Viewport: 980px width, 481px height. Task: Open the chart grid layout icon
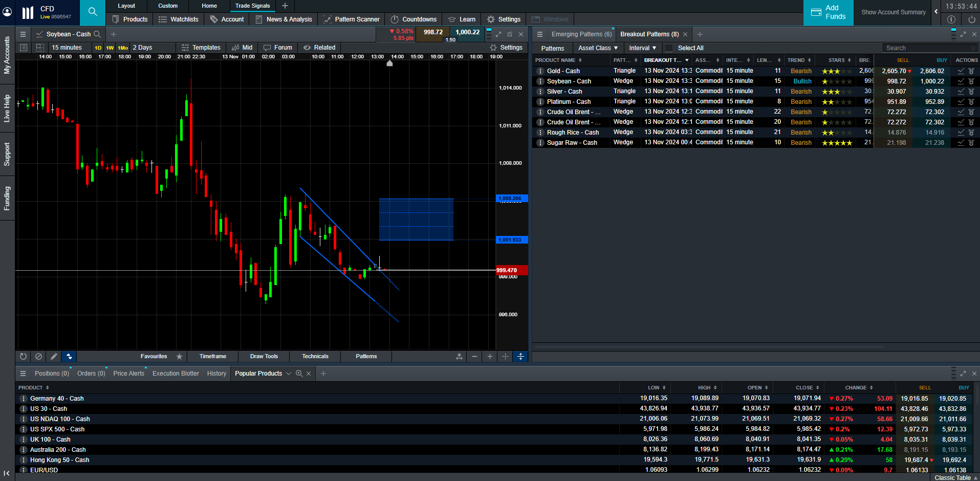[x=40, y=48]
